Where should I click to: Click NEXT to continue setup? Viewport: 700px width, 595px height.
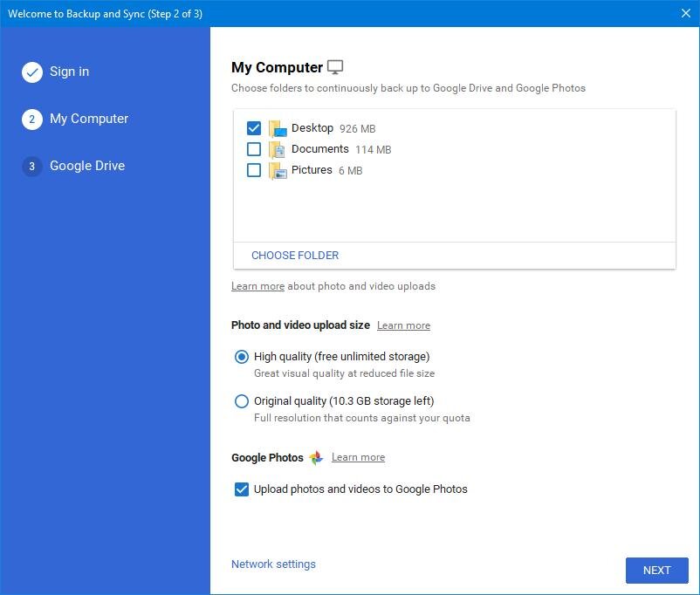(x=656, y=570)
